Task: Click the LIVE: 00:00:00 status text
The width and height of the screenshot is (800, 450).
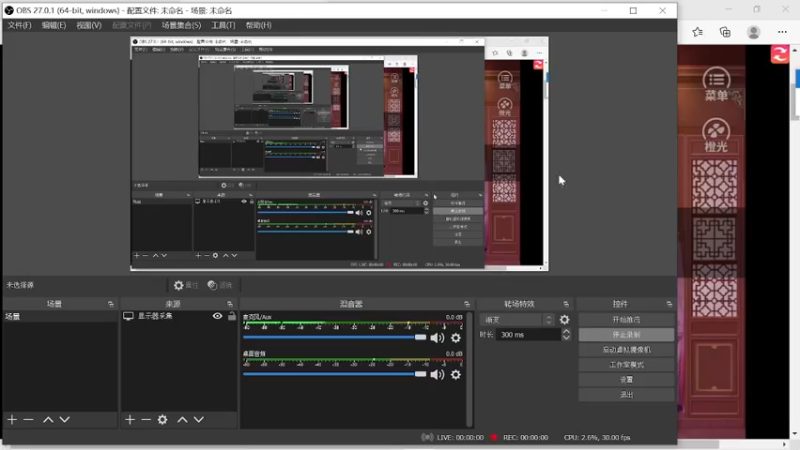Action: click(460, 438)
